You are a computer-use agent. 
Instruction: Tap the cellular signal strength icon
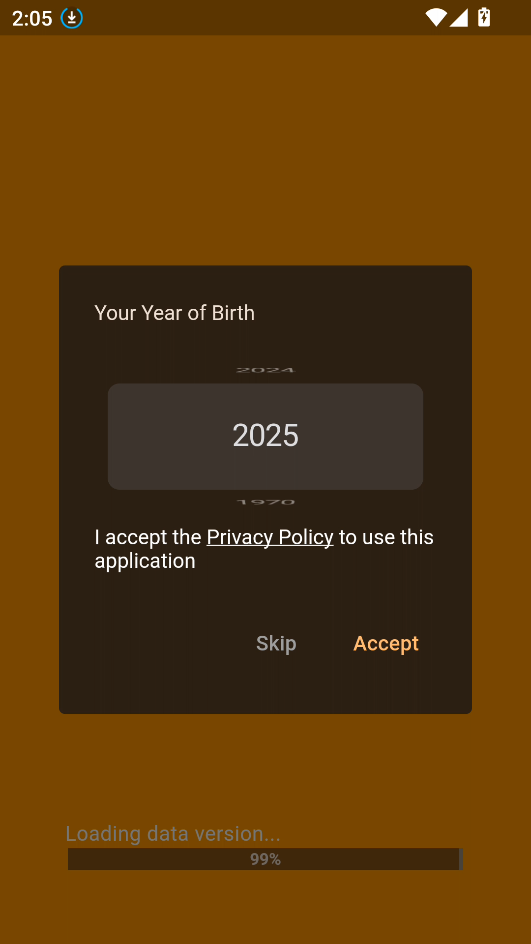459,17
